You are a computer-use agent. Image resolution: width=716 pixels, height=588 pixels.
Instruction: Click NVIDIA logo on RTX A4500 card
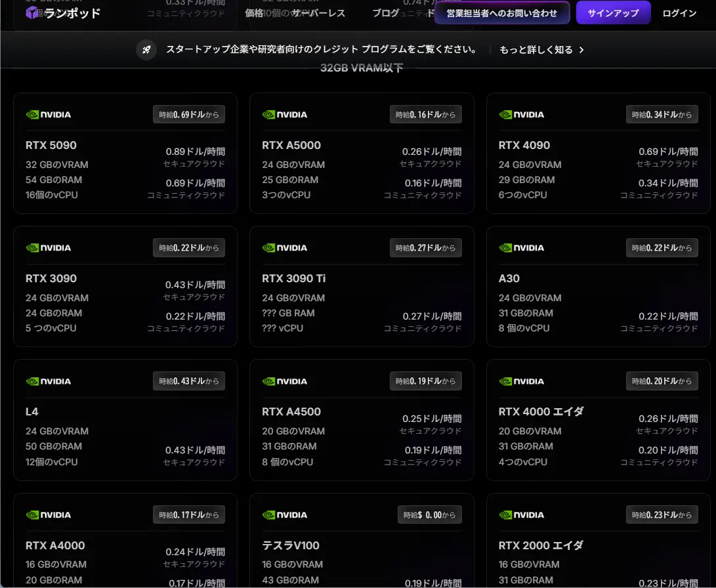click(x=285, y=381)
